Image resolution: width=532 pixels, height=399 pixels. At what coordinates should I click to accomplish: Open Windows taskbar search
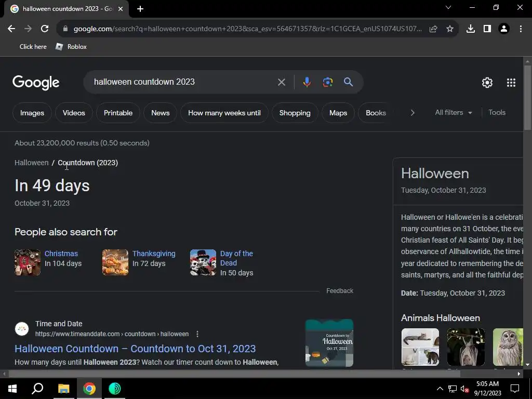(37, 389)
